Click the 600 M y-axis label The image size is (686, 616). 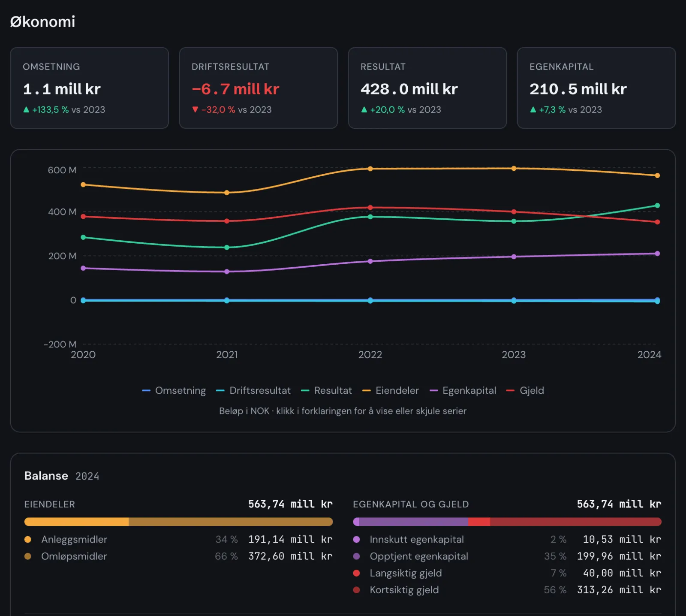coord(62,170)
